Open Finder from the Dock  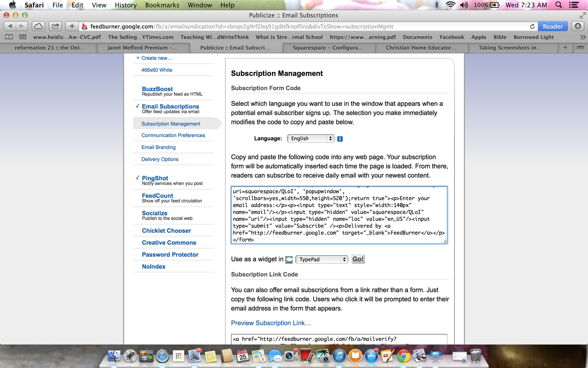[x=114, y=356]
